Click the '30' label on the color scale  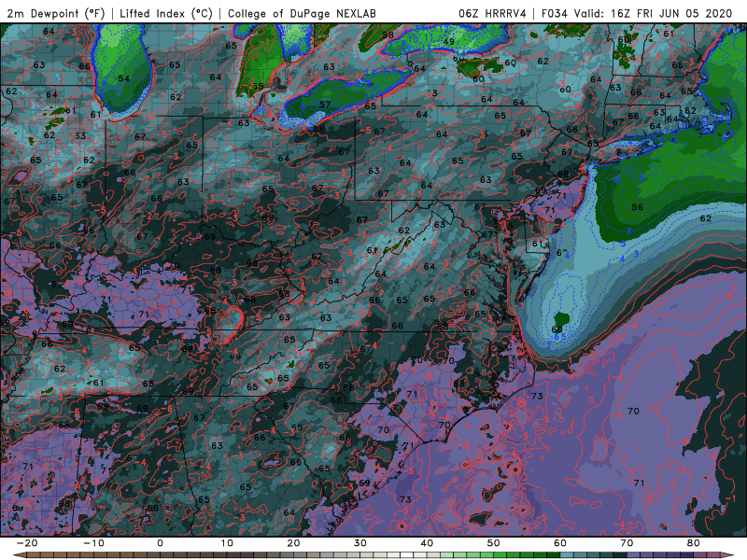click(x=360, y=543)
